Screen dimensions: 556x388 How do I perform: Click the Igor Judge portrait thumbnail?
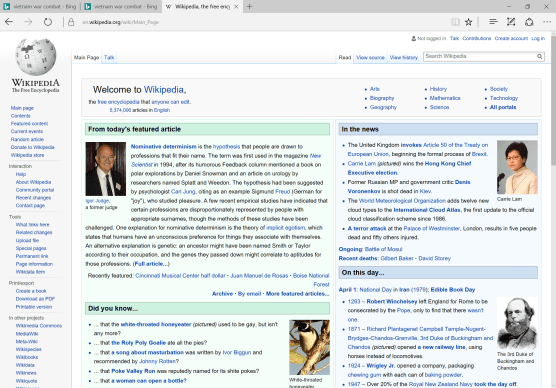click(106, 169)
